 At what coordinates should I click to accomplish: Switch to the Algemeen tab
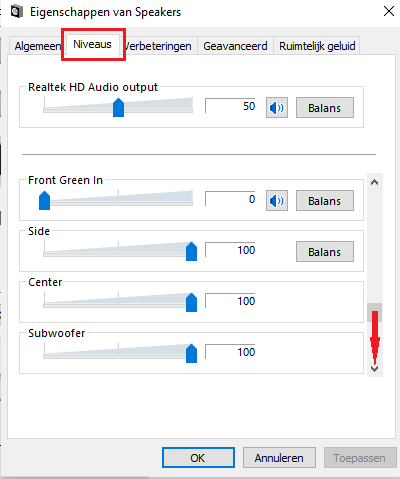[x=37, y=46]
